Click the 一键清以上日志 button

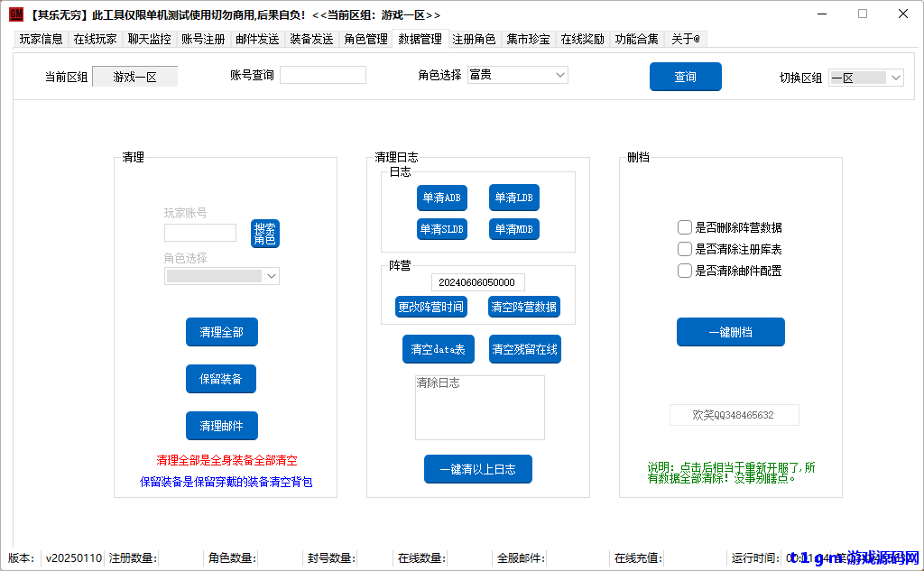tap(478, 469)
